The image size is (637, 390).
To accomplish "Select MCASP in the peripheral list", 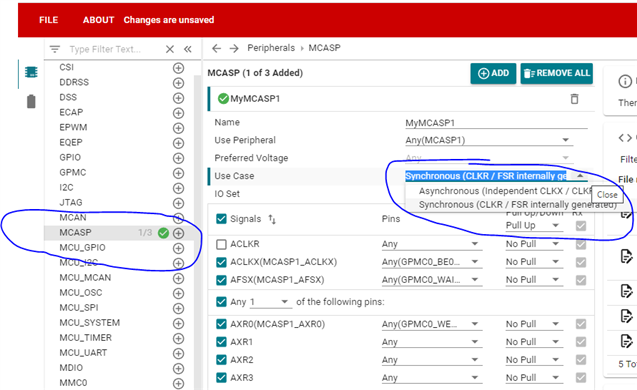I will [x=75, y=232].
